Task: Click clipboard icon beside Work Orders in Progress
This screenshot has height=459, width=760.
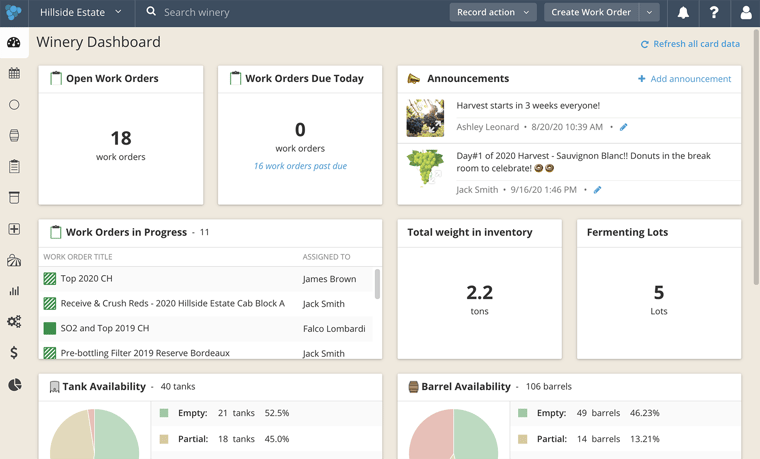Action: click(56, 232)
